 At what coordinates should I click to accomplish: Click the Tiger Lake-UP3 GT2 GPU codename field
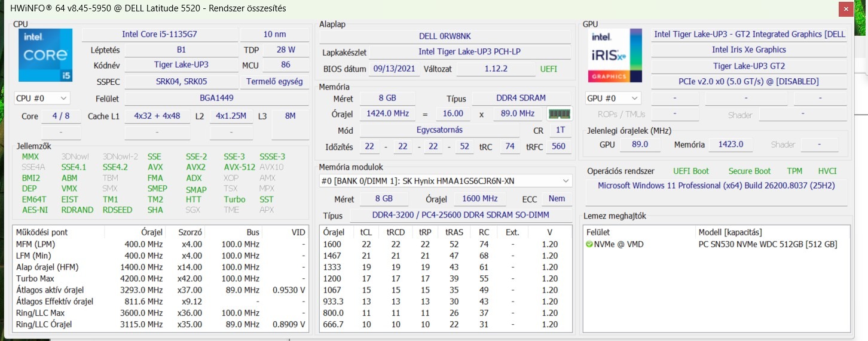coord(749,66)
